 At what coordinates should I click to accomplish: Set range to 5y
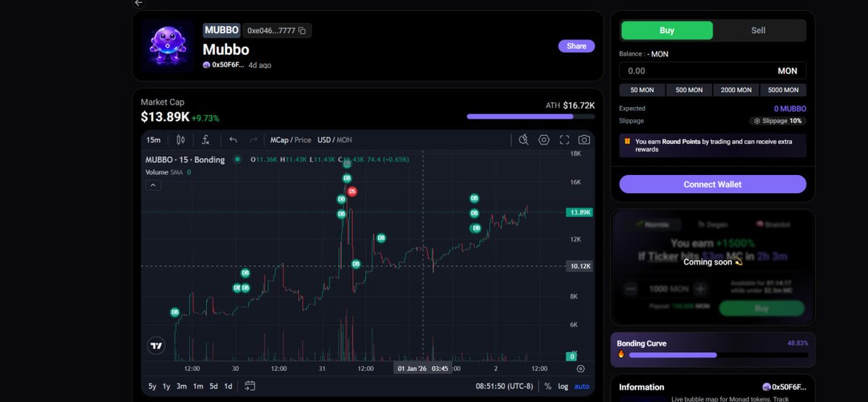click(153, 386)
